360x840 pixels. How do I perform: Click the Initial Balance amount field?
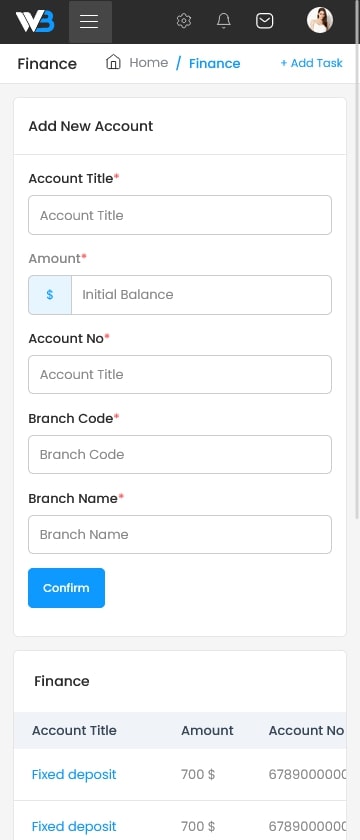pyautogui.click(x=201, y=295)
